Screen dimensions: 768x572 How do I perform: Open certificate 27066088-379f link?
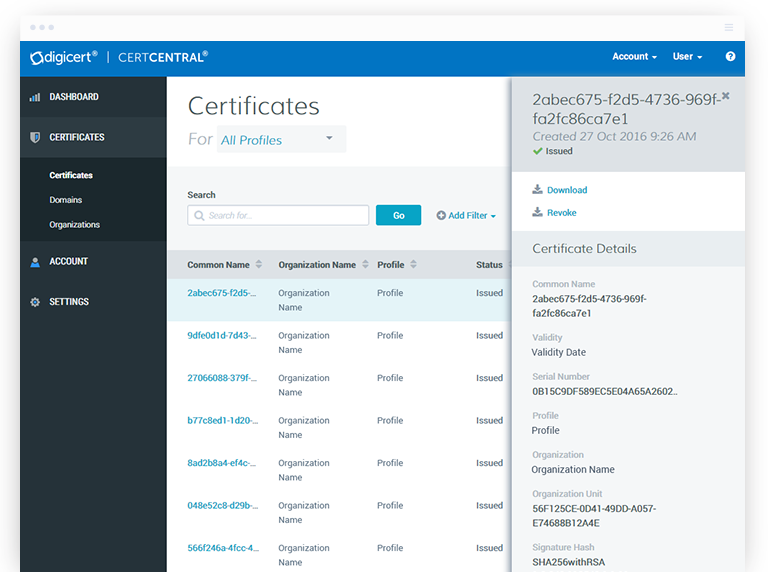(x=222, y=378)
